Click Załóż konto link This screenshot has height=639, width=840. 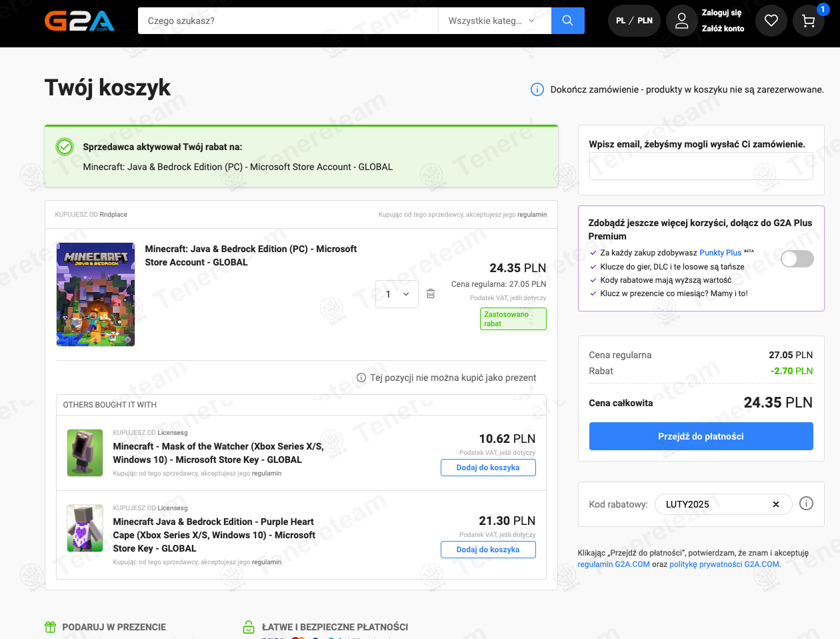[723, 29]
